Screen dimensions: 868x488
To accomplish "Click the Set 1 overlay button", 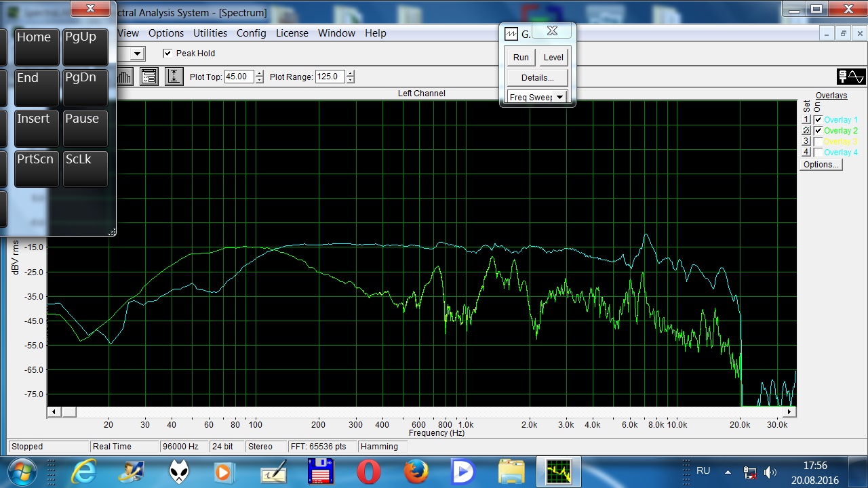I will click(806, 120).
